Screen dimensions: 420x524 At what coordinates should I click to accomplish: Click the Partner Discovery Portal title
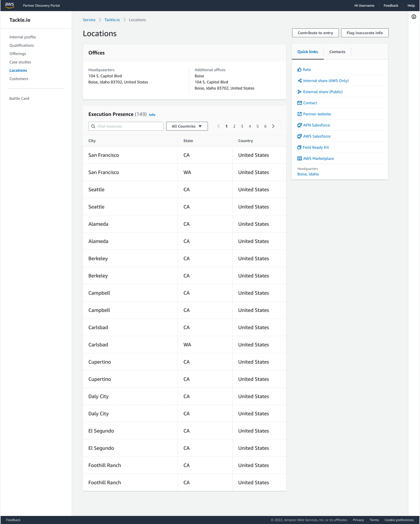41,6
